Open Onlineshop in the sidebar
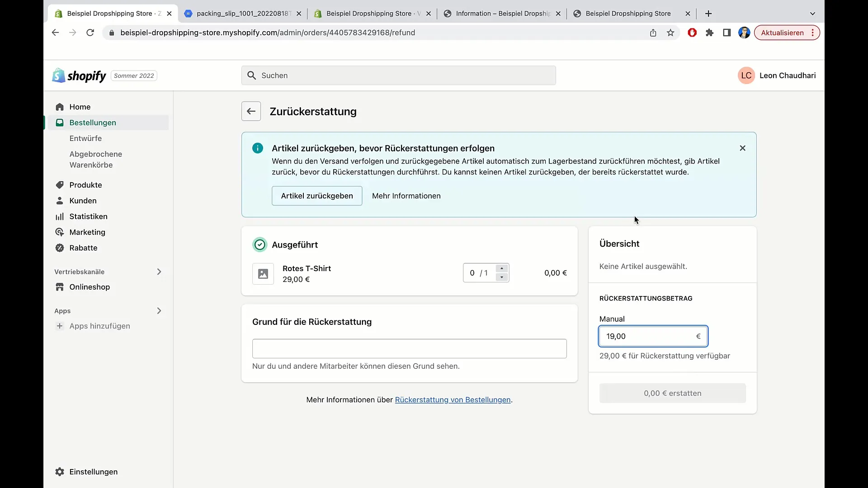 click(x=90, y=287)
